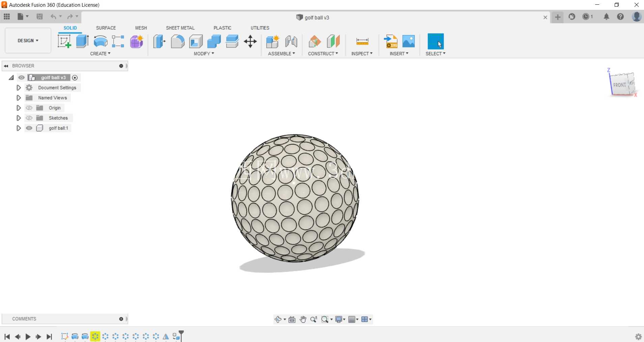
Task: Open the CONSTRUCT dropdown menu
Action: click(323, 54)
